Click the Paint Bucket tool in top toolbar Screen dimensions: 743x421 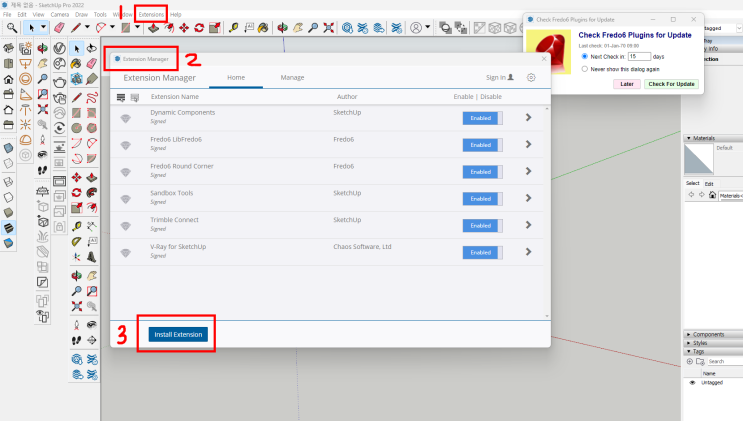pyautogui.click(x=263, y=28)
